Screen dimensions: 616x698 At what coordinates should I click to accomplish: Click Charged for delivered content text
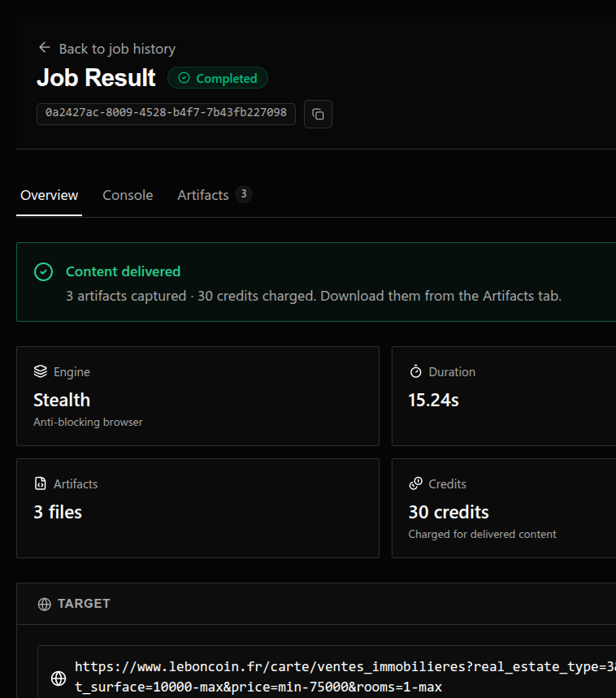click(483, 534)
